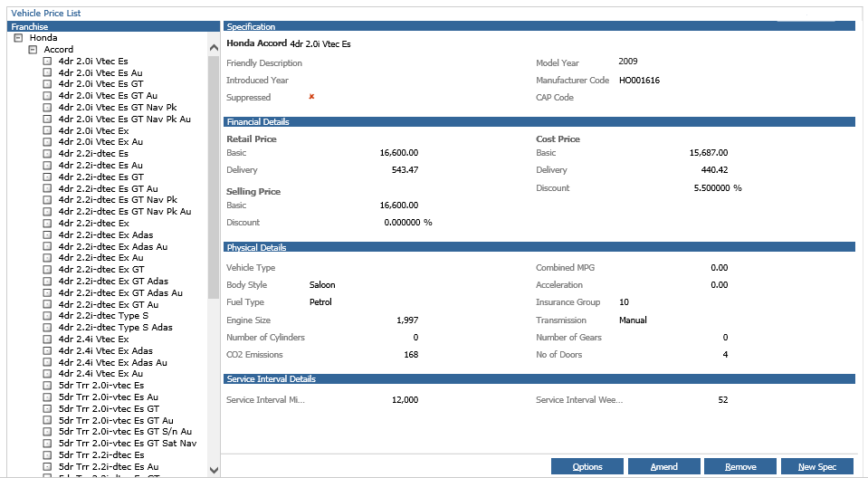This screenshot has width=868, height=478.
Task: Click node icon beside 4dr 2.2i-dtec Ex
Action: pos(48,224)
